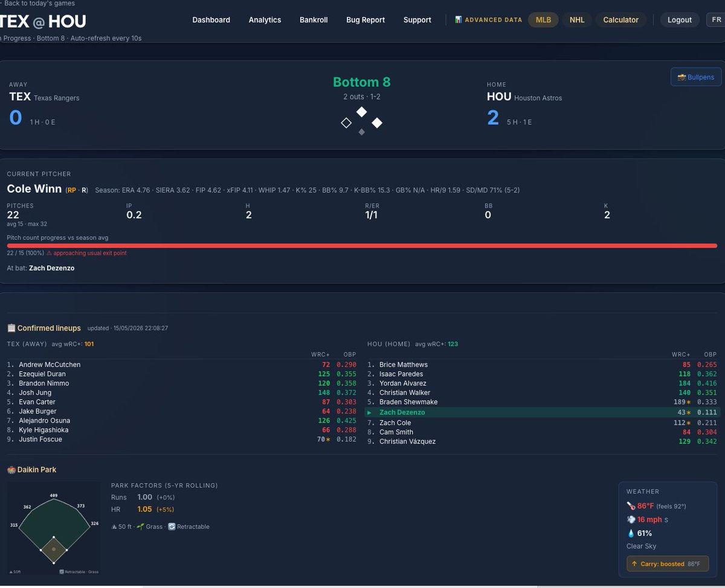
Task: Click pitcher name Cole Winn
Action: tap(34, 189)
